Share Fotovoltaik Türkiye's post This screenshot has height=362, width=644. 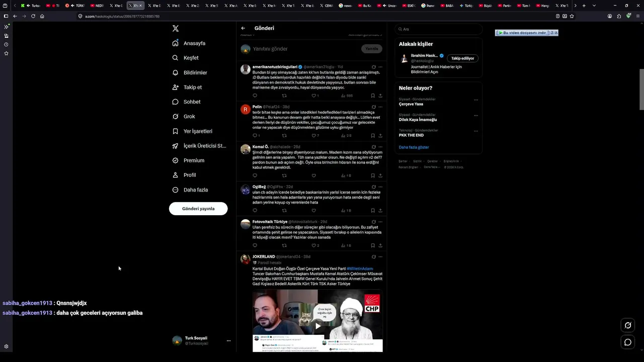(x=380, y=245)
